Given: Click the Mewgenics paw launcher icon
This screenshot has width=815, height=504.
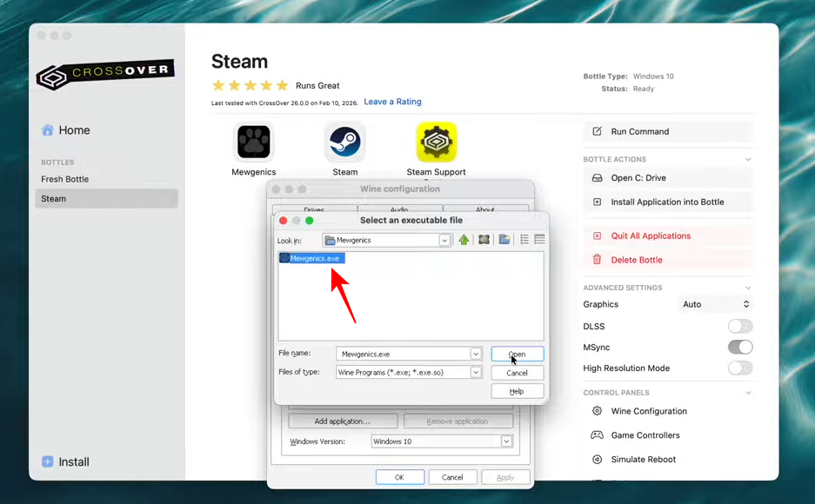Looking at the screenshot, I should pos(253,142).
